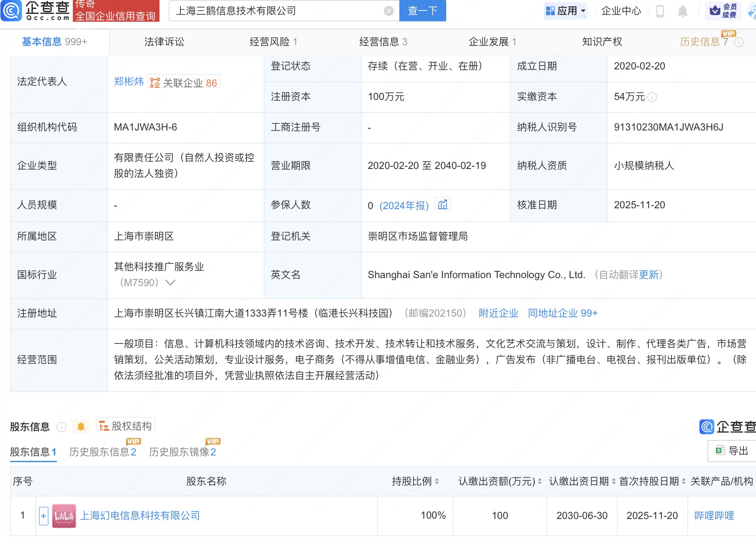The width and height of the screenshot is (756, 537).
Task: Click the bilibili shareholder logo
Action: tap(64, 516)
